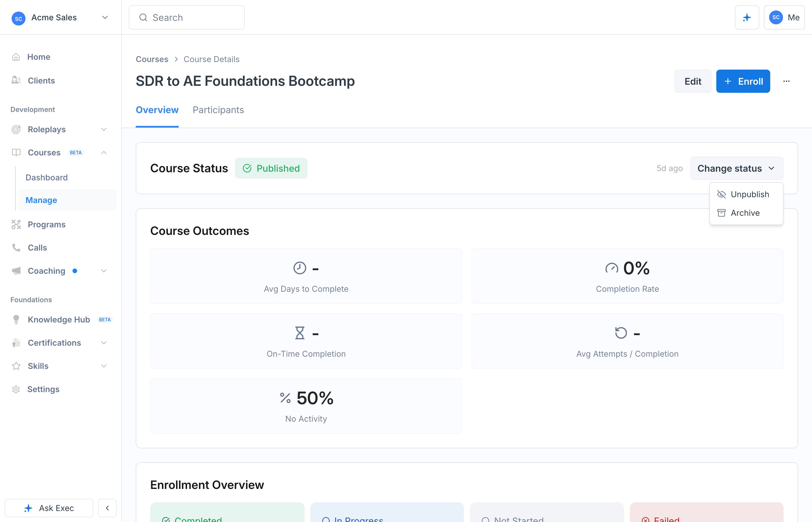Click the Published status badge

(x=271, y=168)
